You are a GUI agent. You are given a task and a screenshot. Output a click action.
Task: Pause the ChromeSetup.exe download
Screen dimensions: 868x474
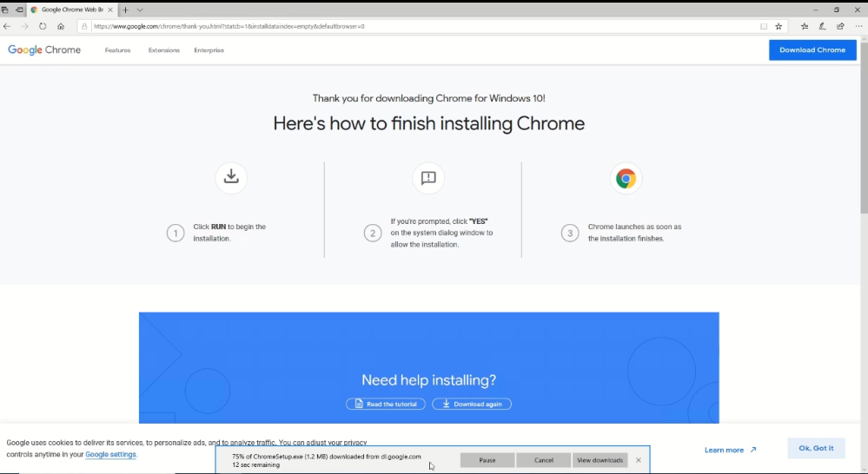(487, 460)
